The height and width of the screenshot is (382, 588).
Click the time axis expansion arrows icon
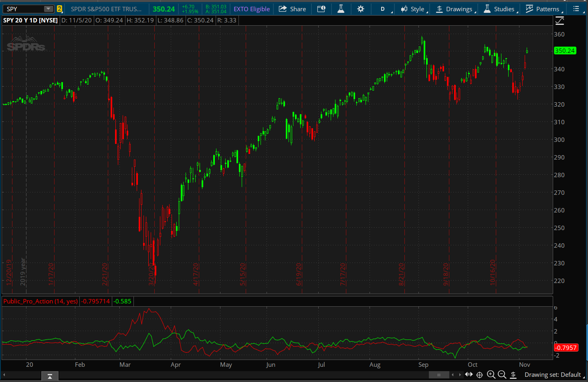tap(469, 374)
